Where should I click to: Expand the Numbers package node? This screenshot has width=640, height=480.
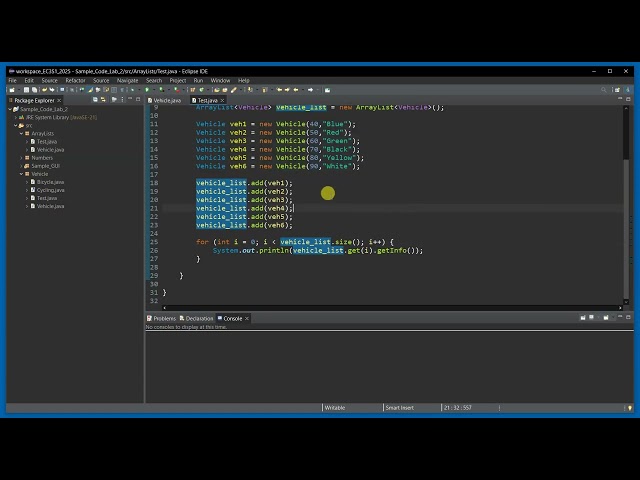point(21,158)
